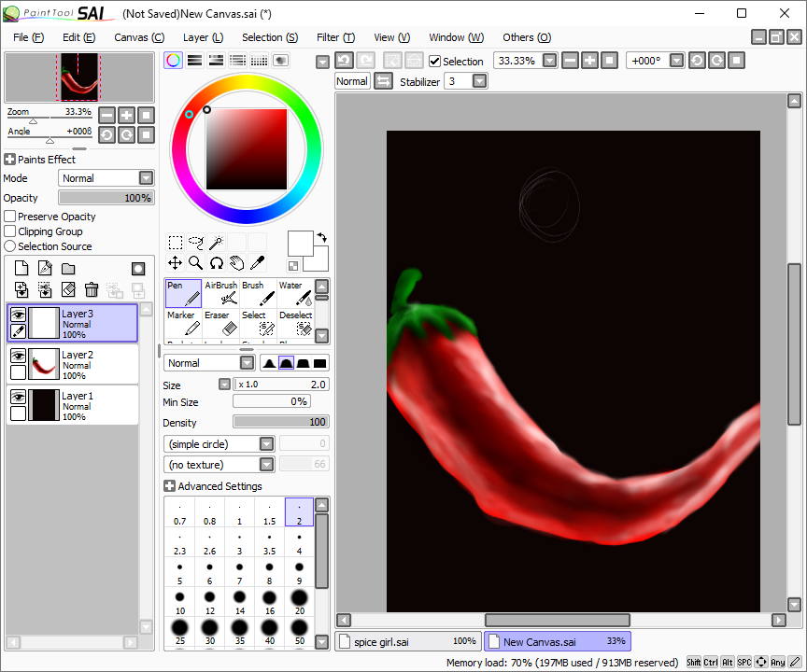Select the Water tool
The height and width of the screenshot is (672, 807).
click(x=295, y=293)
